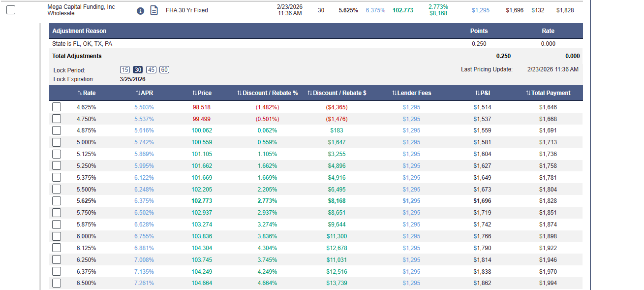Check the box for 4.625% rate row

(57, 107)
